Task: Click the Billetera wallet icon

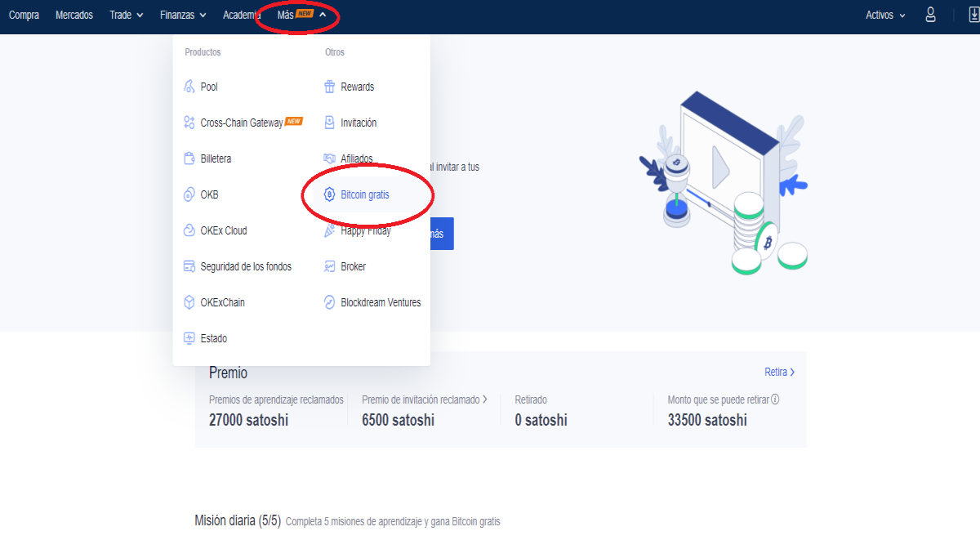Action: [x=189, y=158]
